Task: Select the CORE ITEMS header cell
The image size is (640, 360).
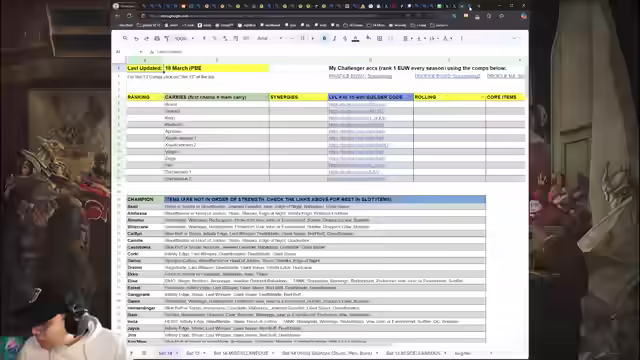Action: tap(505, 97)
